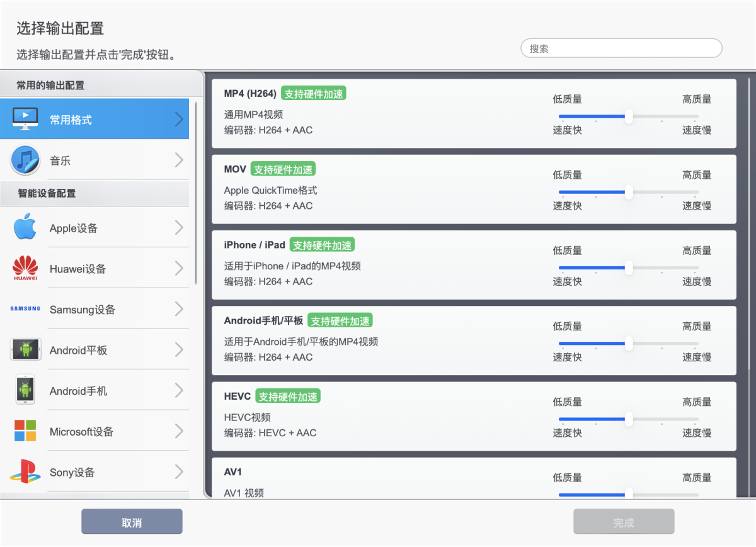Screen dimensions: 756x547
Task: Click the Samsung logo icon
Action: click(x=25, y=309)
